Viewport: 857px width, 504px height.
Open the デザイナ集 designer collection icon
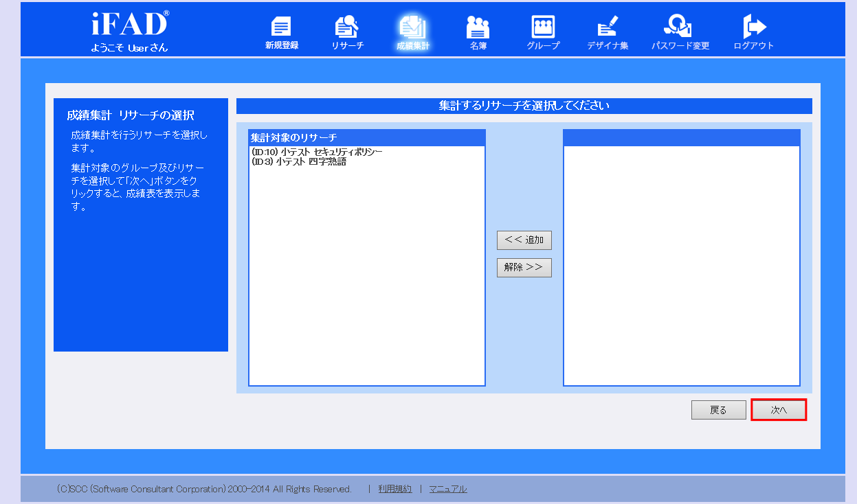[x=608, y=33]
